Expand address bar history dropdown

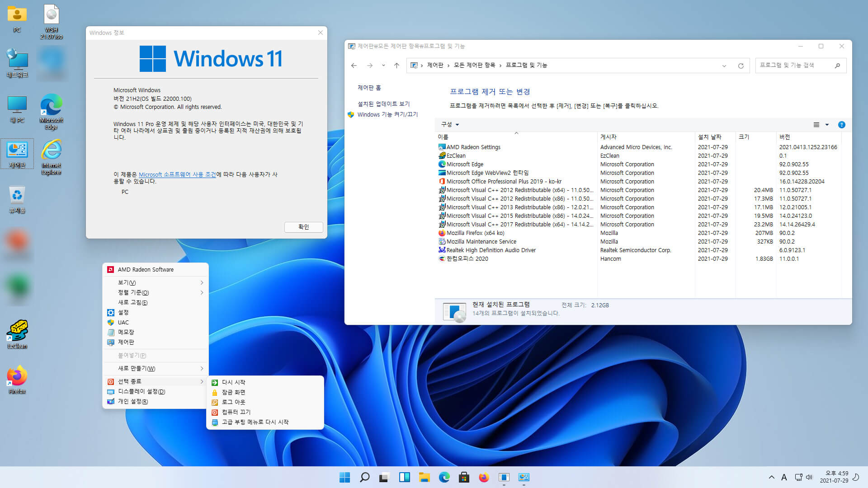pos(724,66)
